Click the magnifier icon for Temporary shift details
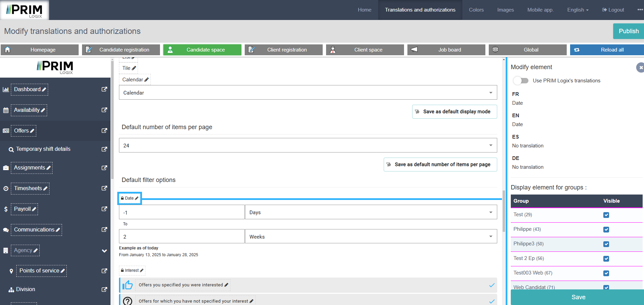 coord(11,149)
